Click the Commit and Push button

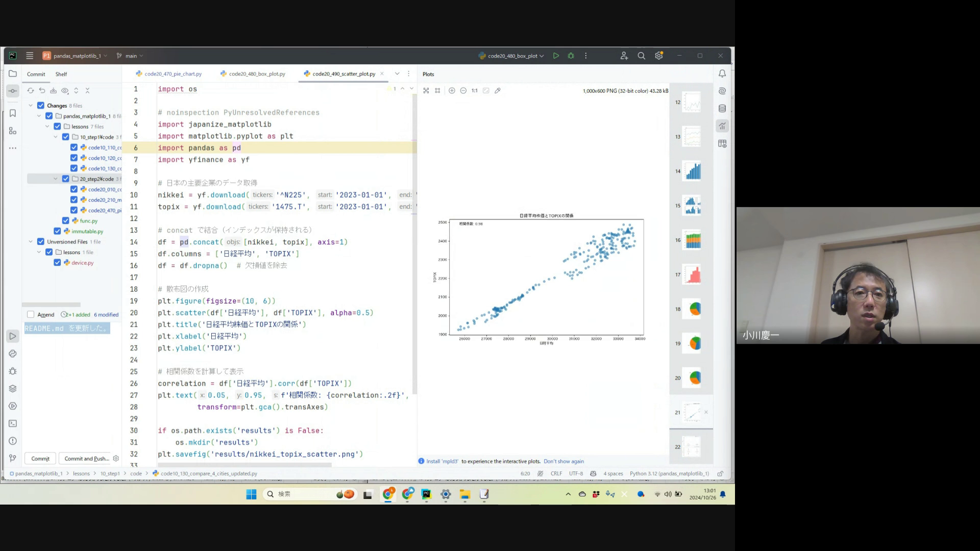pos(87,459)
